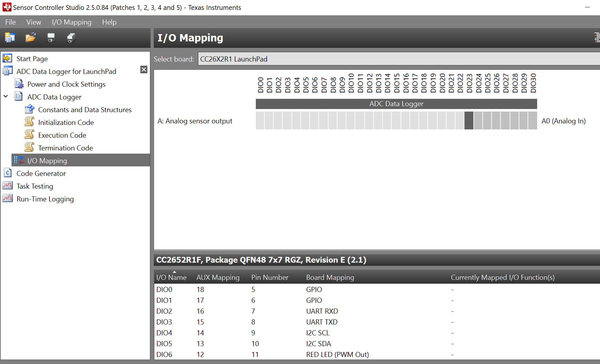
Task: Select the DIO0 row name cell
Action: (x=164, y=289)
